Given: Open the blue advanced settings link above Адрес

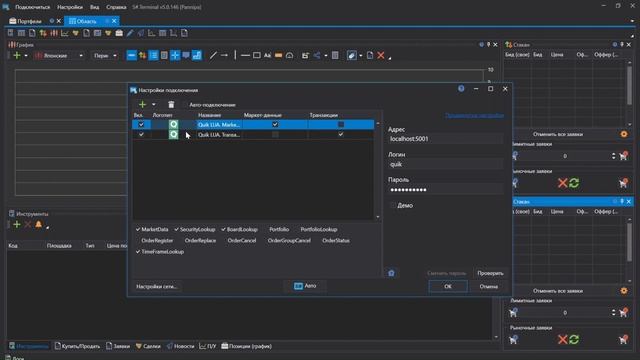Looking at the screenshot, I should point(474,116).
